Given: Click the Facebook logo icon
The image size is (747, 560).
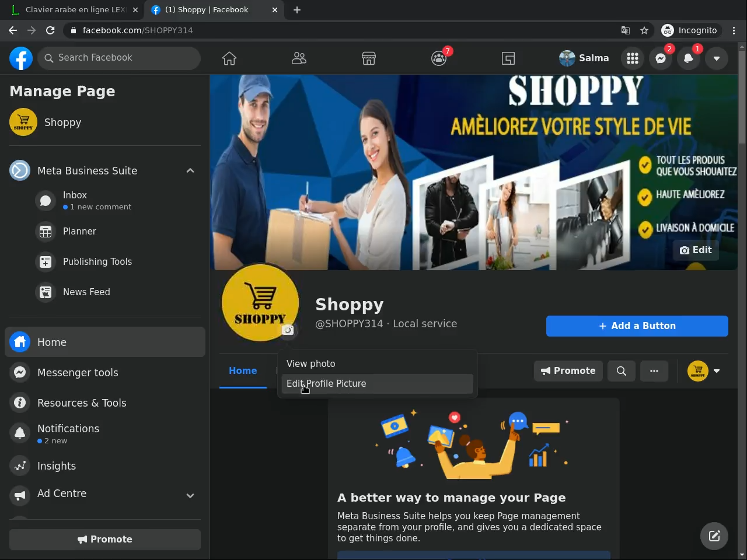Looking at the screenshot, I should (21, 58).
